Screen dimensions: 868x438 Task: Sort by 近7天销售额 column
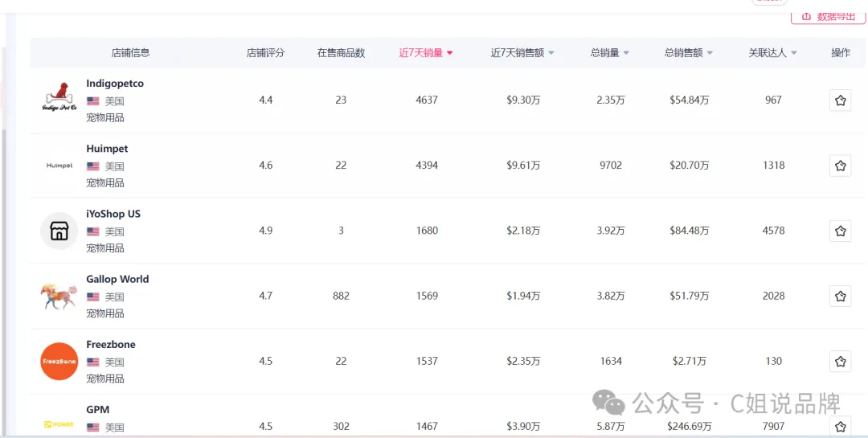tap(522, 53)
